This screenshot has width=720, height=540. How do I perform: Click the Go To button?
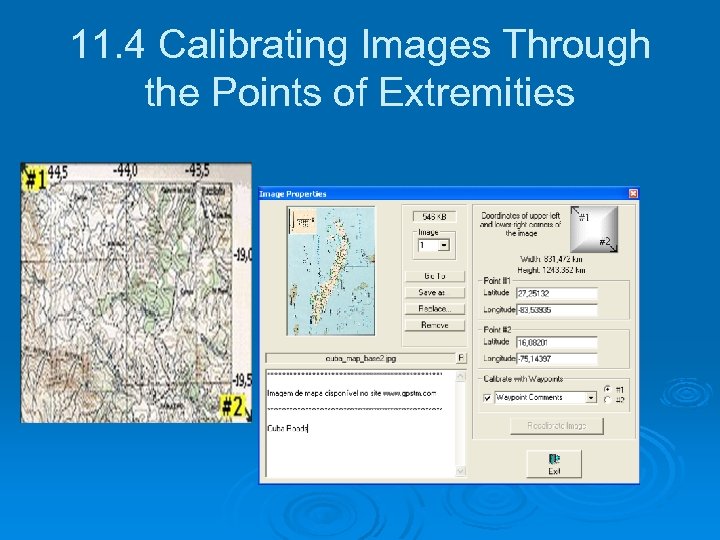tap(434, 276)
